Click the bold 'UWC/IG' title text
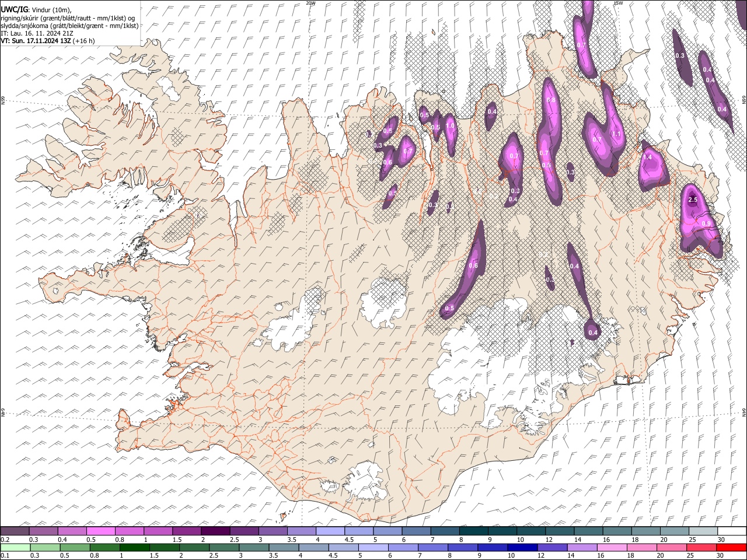The width and height of the screenshot is (747, 560). [13, 10]
